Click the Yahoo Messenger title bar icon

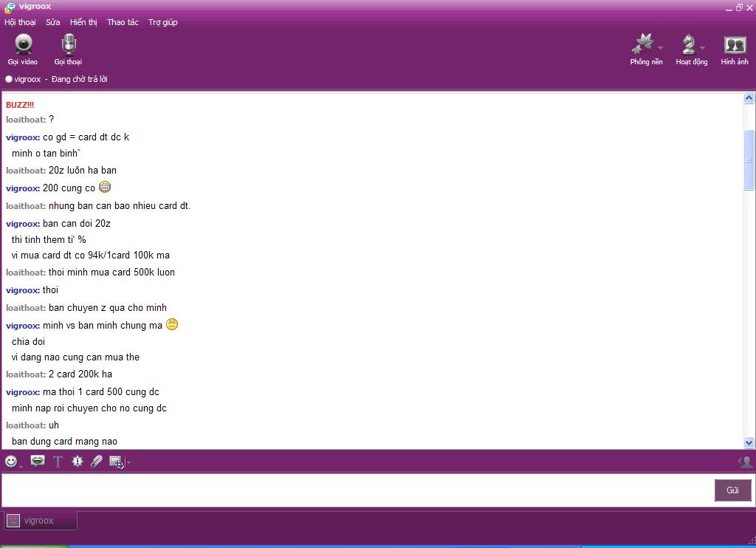(x=10, y=7)
